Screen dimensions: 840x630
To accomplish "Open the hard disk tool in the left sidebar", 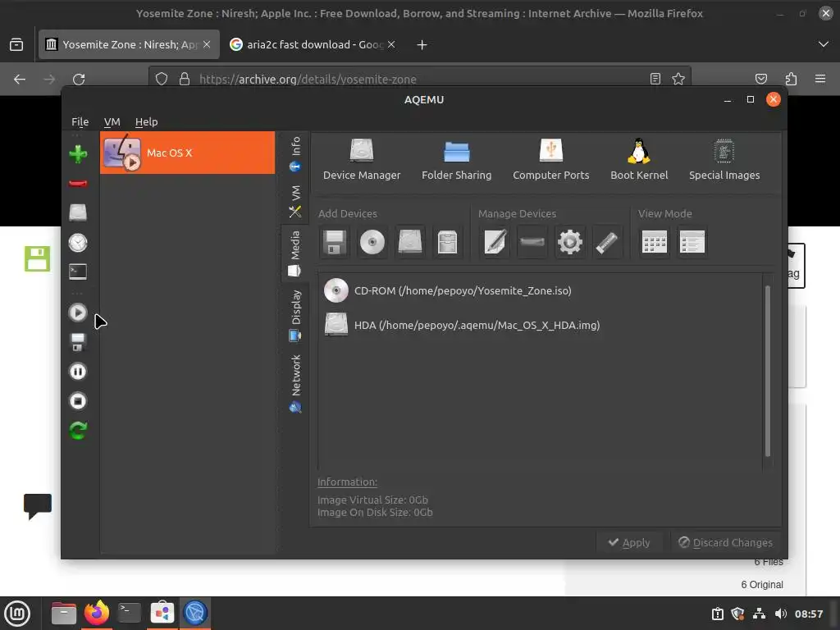I will tap(78, 212).
